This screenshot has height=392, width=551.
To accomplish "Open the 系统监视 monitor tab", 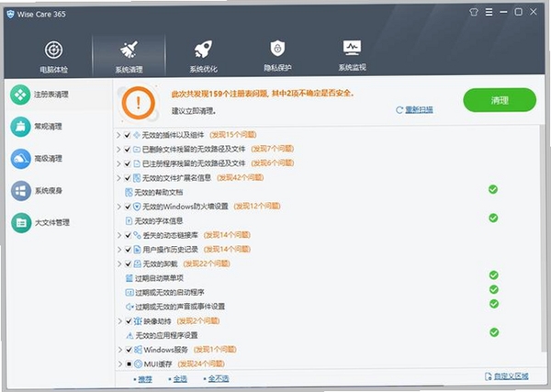I will (x=352, y=55).
